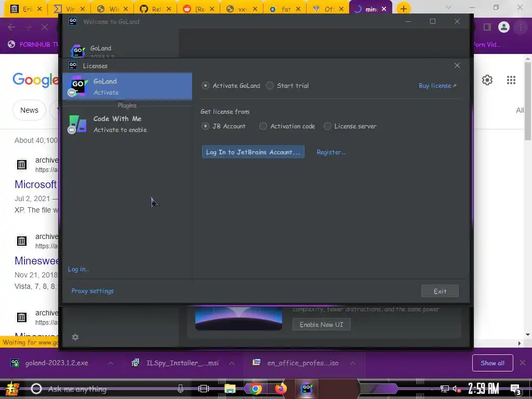This screenshot has width=532, height=399.
Task: Click the network tray icon
Action: pyautogui.click(x=444, y=389)
